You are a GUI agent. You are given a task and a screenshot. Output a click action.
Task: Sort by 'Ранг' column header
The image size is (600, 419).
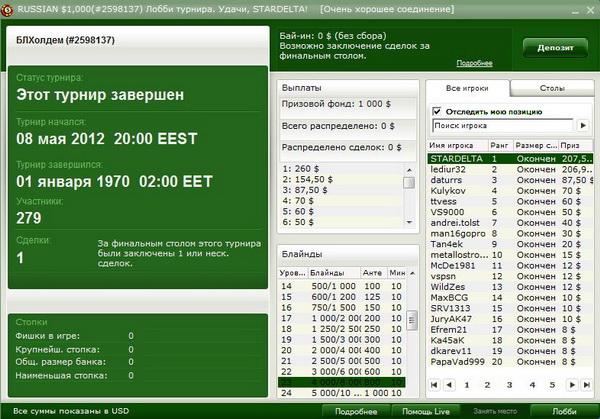click(x=501, y=145)
